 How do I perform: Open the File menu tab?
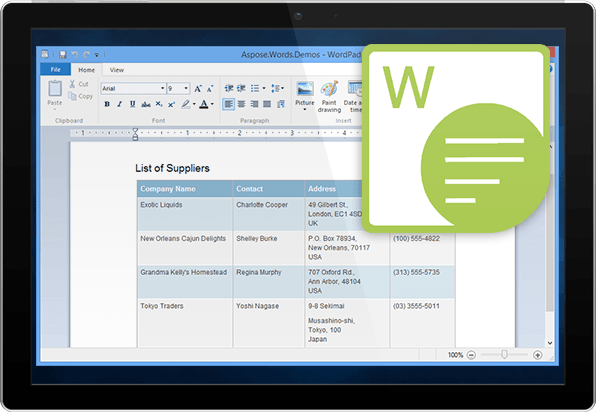[x=55, y=70]
